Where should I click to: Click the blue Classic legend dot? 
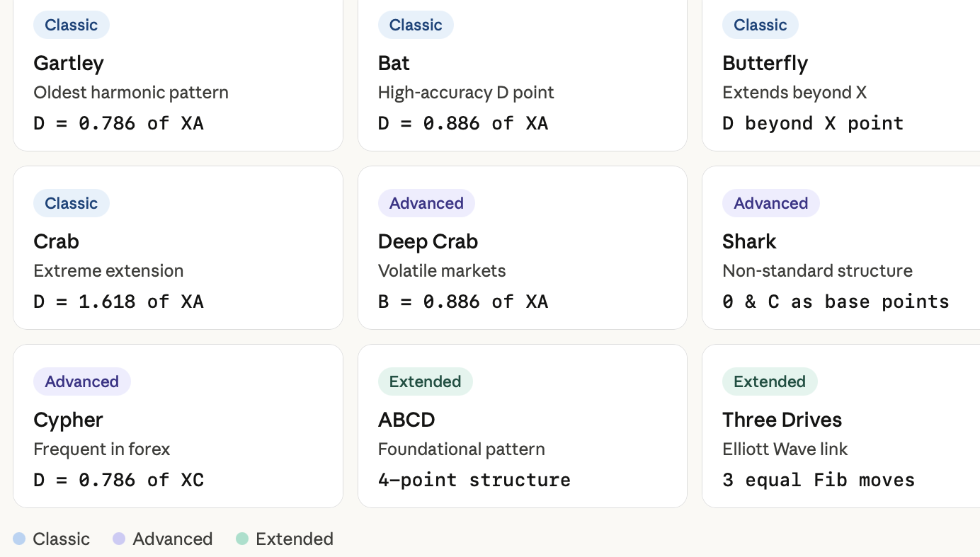19,539
